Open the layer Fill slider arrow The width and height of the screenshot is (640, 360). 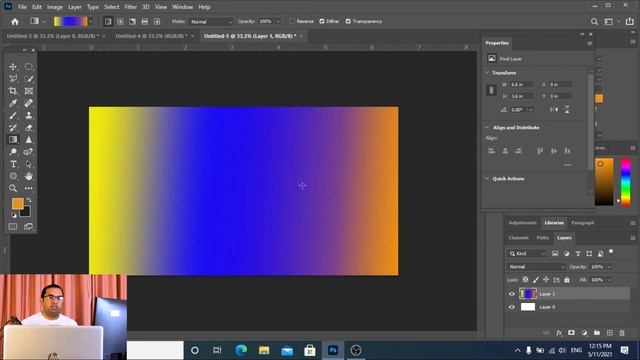click(x=609, y=280)
